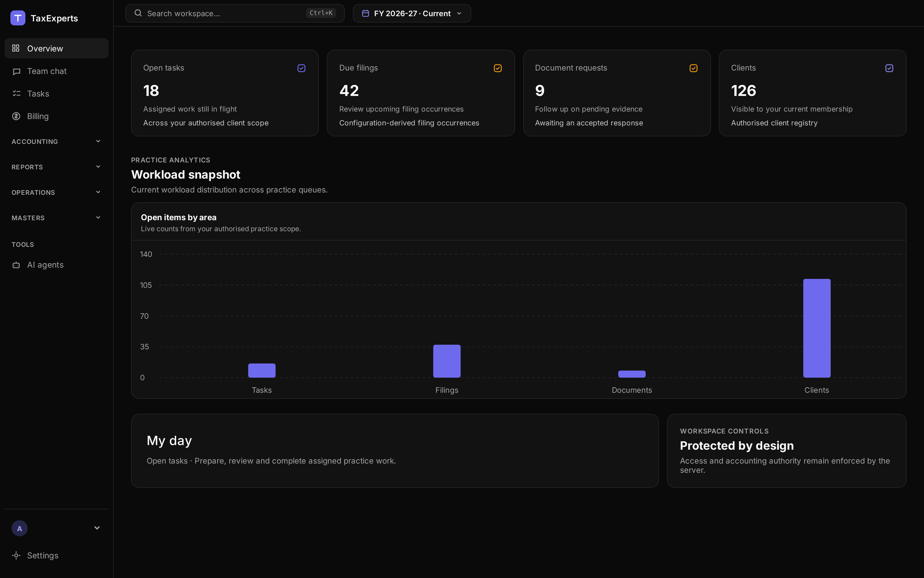Open Team chat from sidebar
The width and height of the screenshot is (924, 578).
click(57, 71)
